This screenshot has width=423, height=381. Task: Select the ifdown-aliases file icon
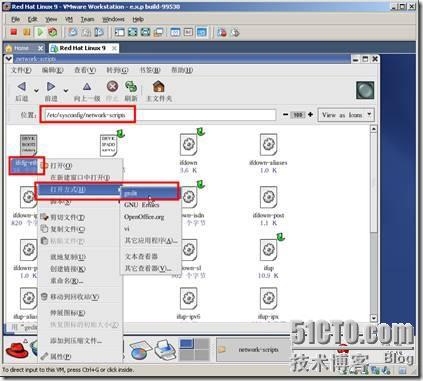[x=269, y=145]
